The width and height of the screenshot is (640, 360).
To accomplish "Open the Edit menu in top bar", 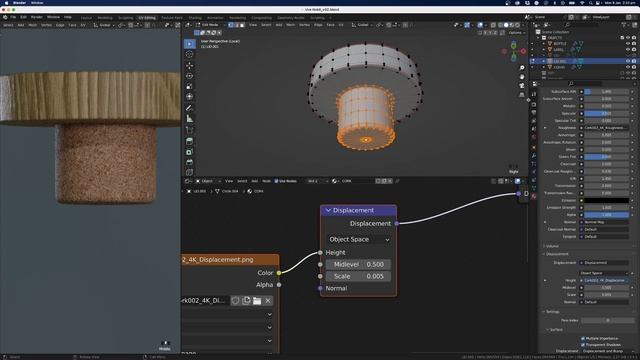I will (23, 17).
